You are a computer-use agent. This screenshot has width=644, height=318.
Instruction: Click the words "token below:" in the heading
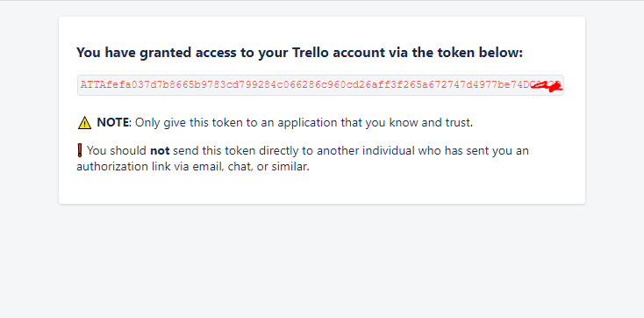[x=480, y=53]
